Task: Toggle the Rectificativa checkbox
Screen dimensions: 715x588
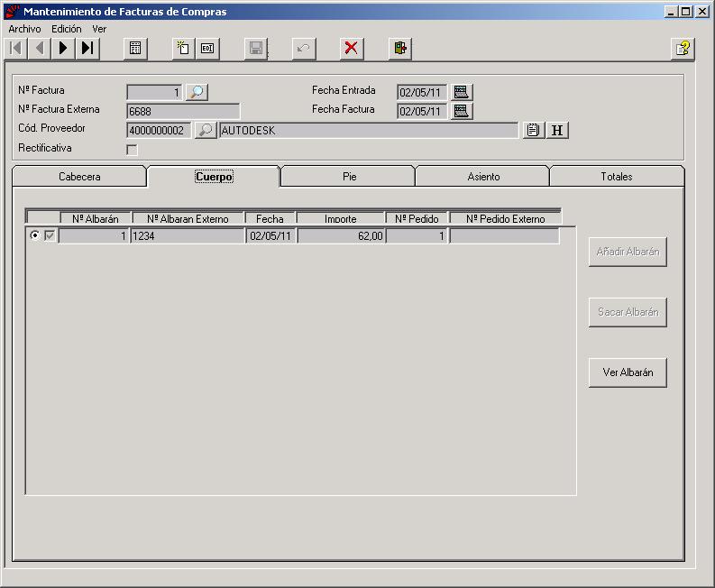Action: pyautogui.click(x=132, y=150)
